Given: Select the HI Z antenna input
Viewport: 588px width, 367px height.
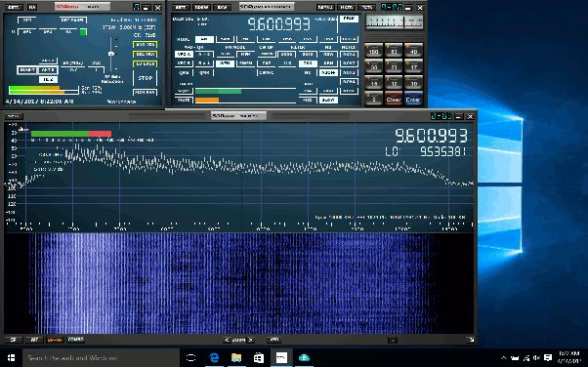Looking at the screenshot, I should 48,79.
